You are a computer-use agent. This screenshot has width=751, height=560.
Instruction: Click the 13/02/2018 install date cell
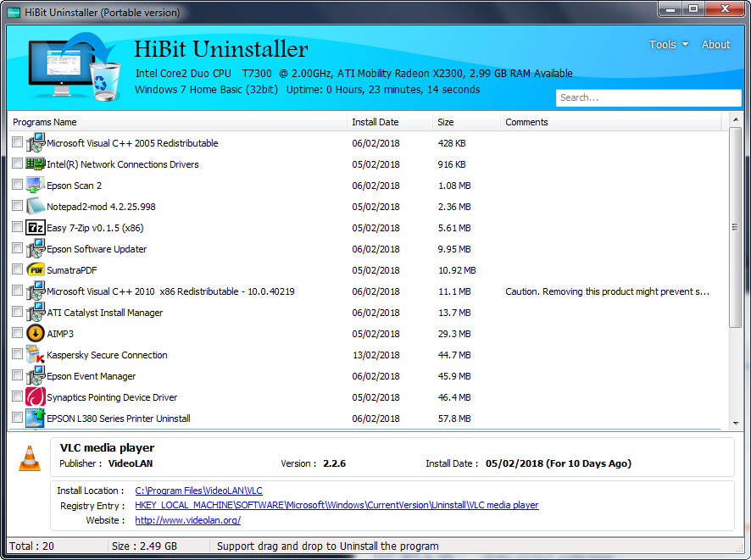pos(375,355)
